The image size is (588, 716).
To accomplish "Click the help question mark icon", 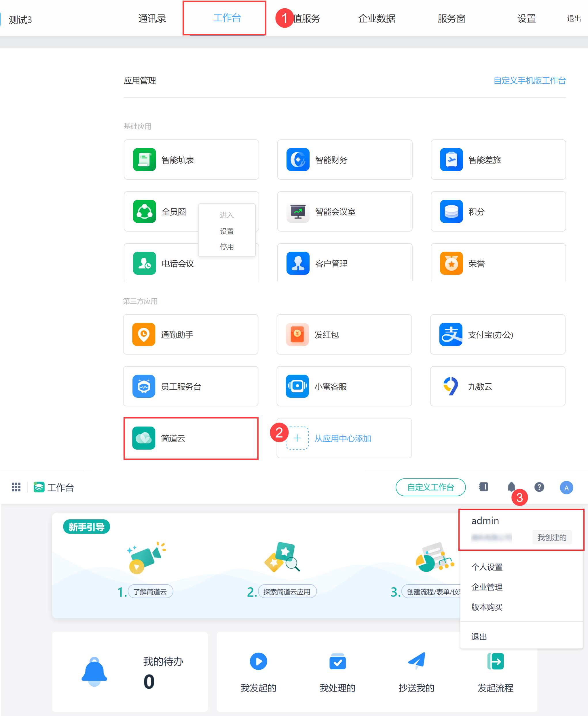I will (x=539, y=487).
